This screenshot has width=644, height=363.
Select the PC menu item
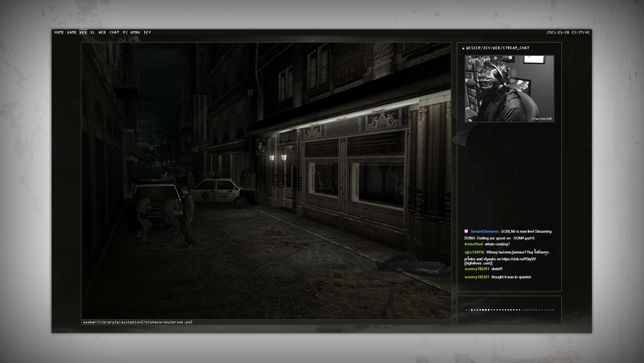point(125,32)
